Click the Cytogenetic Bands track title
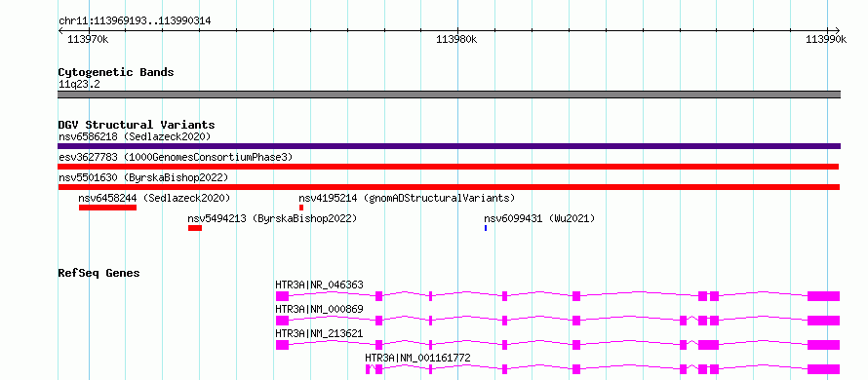This screenshot has height=380, width=868. [116, 72]
